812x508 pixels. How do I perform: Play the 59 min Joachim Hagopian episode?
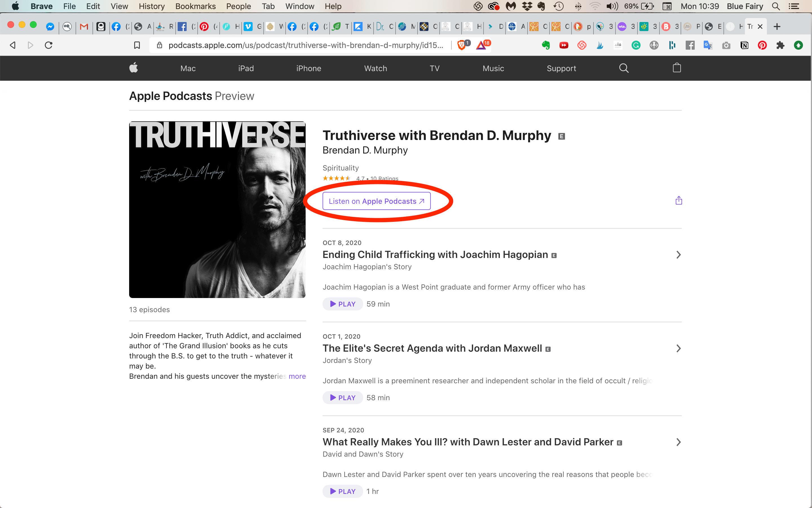343,304
